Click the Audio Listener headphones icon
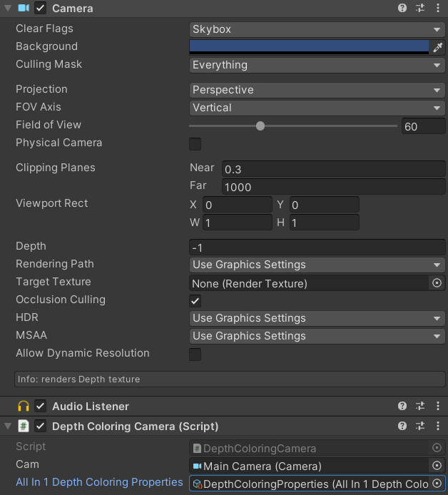Screen dimensions: 448x495 [x=24, y=406]
